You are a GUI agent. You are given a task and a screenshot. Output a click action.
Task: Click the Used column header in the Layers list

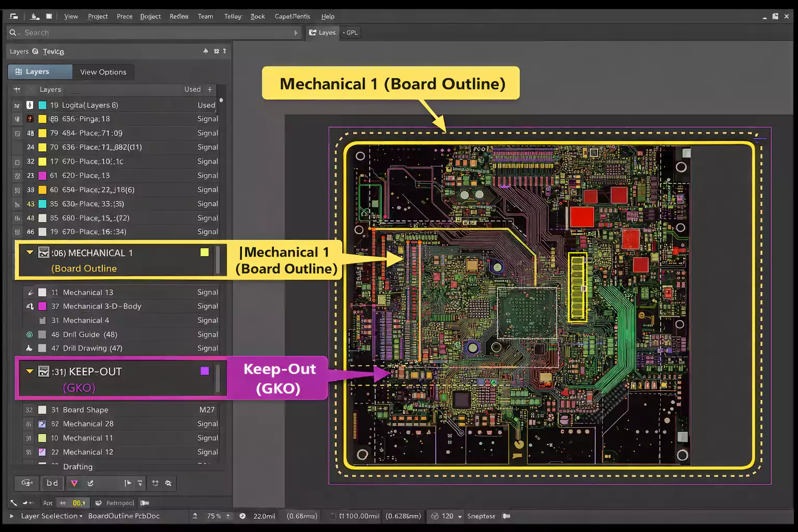coord(193,89)
